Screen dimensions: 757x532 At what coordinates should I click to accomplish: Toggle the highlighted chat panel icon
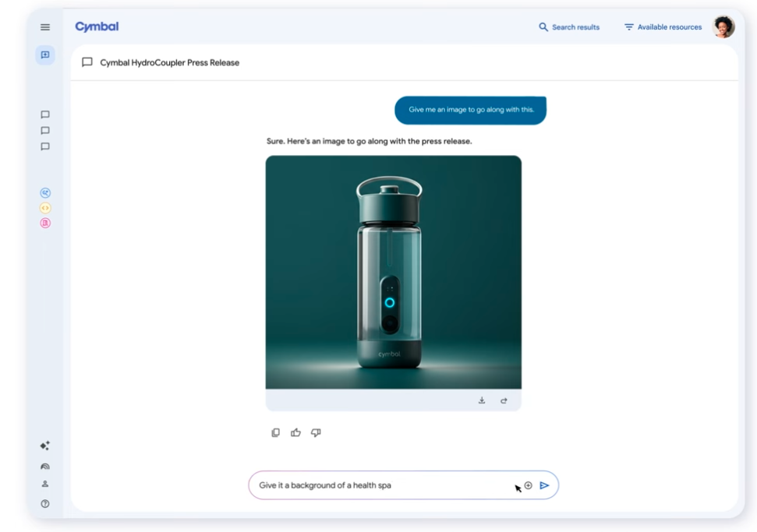click(44, 55)
